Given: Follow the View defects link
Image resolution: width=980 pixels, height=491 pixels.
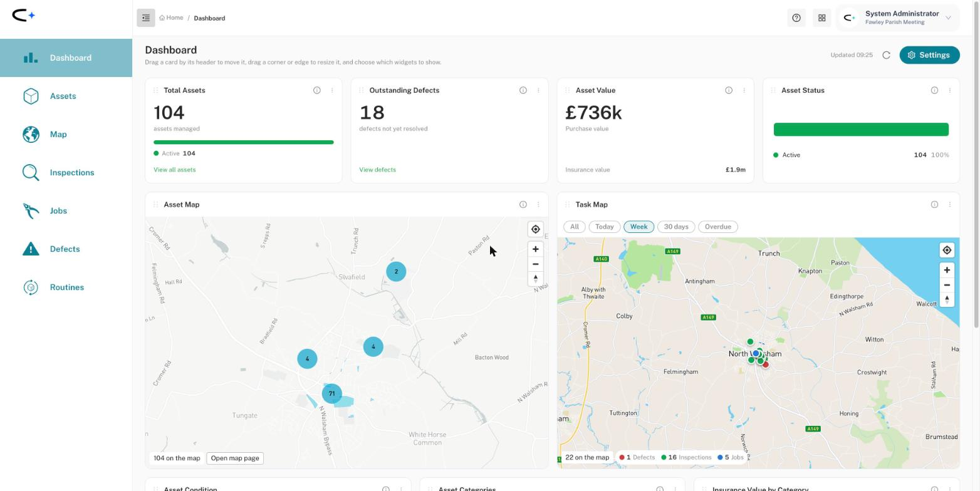Looking at the screenshot, I should pyautogui.click(x=377, y=170).
